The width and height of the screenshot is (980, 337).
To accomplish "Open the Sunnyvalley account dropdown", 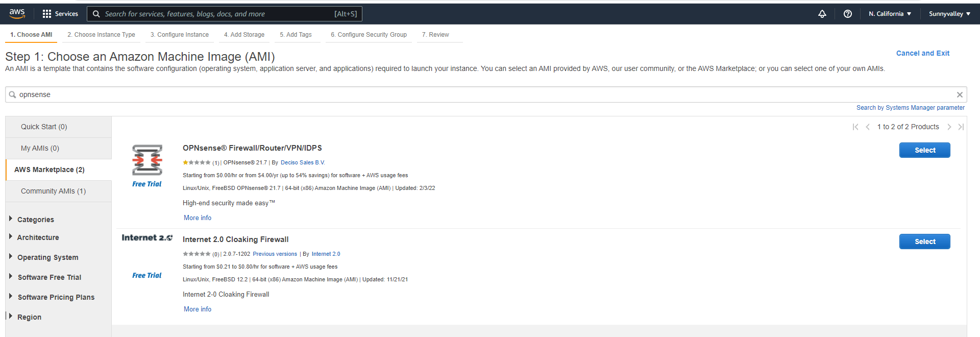I will (x=949, y=14).
